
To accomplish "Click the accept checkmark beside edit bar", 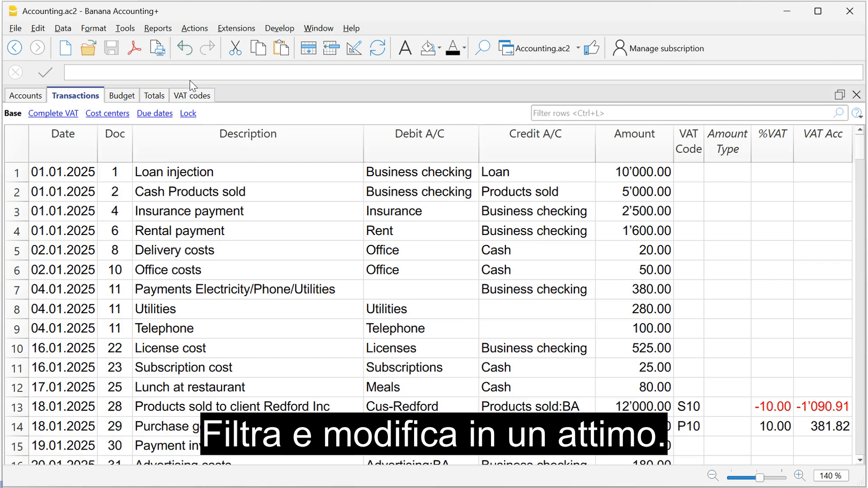I will tap(45, 72).
